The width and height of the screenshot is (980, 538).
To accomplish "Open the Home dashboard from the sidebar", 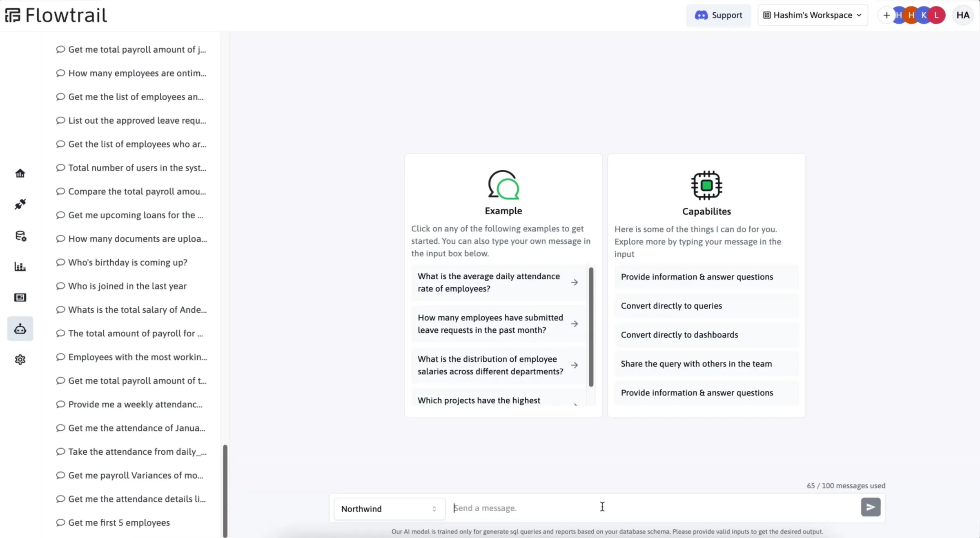I will 20,173.
